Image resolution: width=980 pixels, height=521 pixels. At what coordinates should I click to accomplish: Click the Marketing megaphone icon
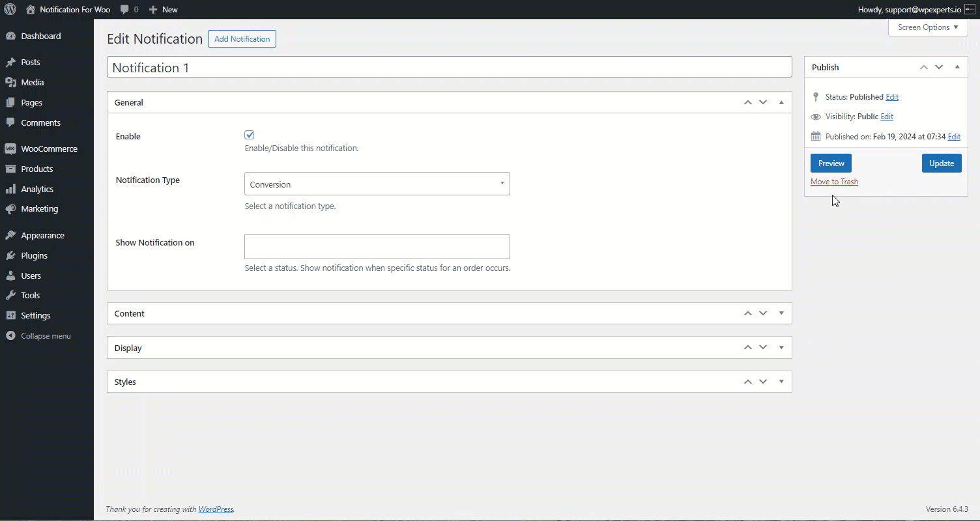[10, 209]
